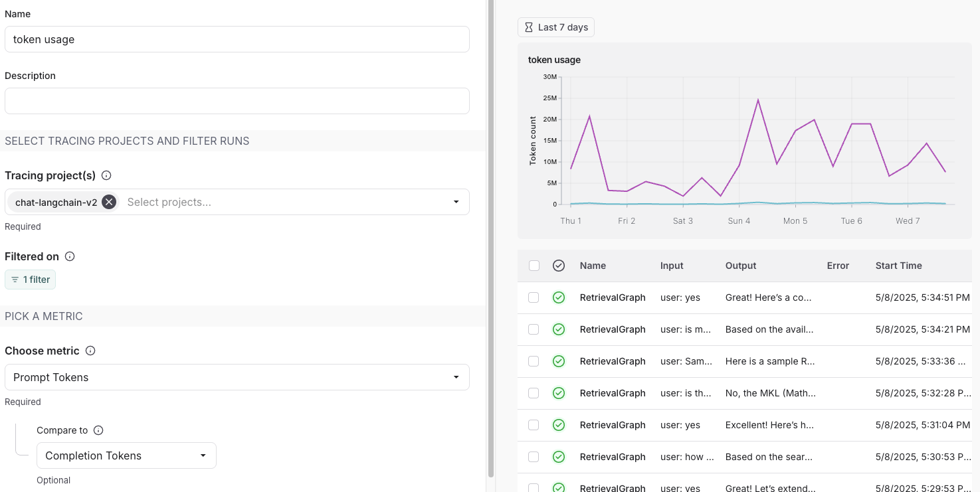
Task: Open the Prompt Tokens metric dropdown
Action: (x=237, y=376)
